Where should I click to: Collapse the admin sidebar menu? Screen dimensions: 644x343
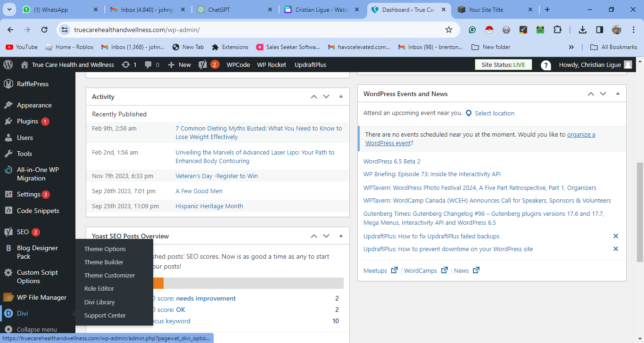[36, 329]
